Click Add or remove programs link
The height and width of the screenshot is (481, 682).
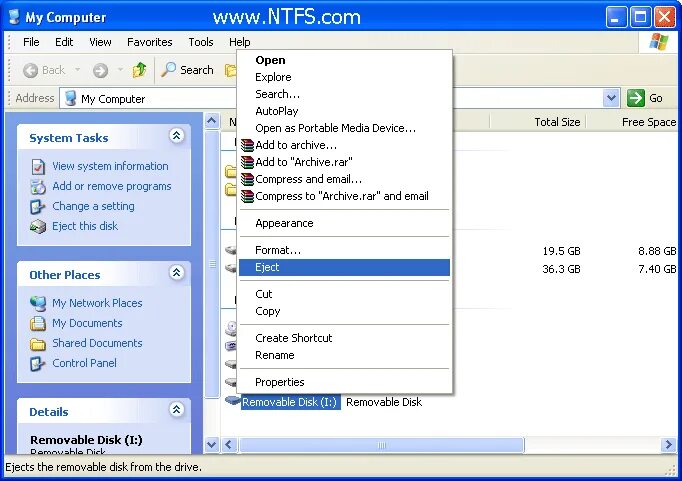tap(112, 186)
